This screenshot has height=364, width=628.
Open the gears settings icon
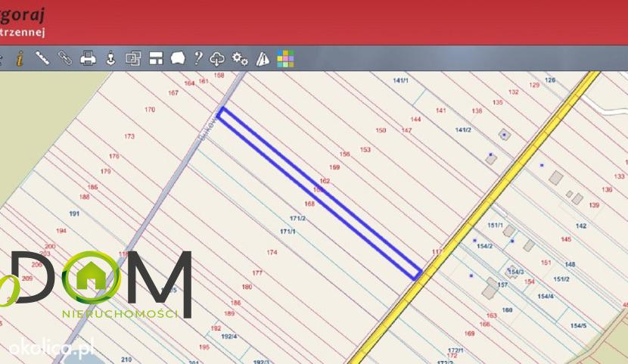240,59
